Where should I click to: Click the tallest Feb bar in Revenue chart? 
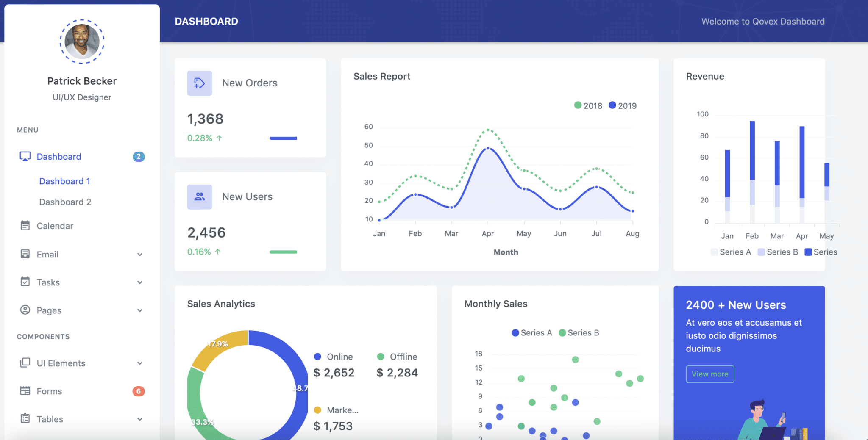click(752, 150)
